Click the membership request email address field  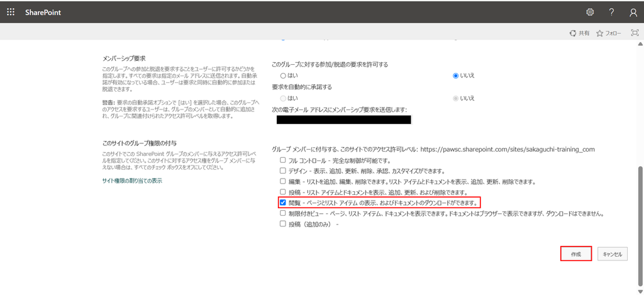344,120
